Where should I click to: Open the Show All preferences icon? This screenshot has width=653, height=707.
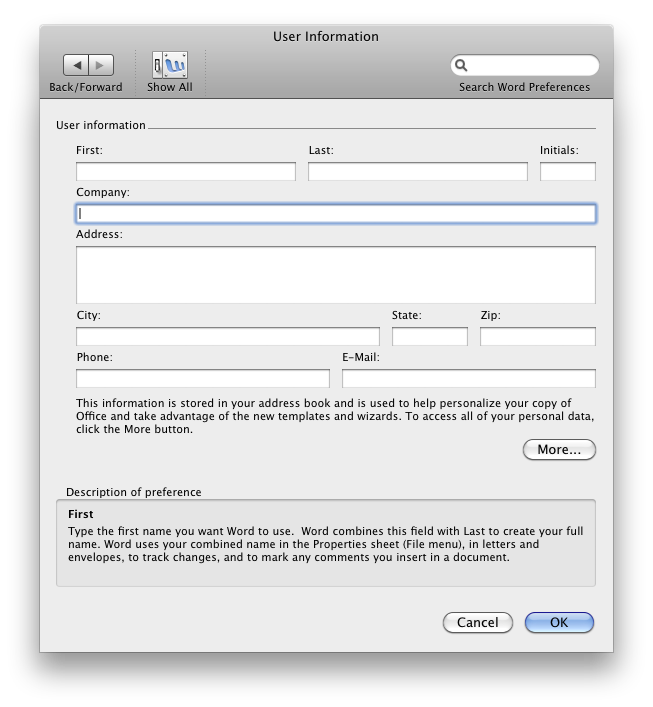tap(169, 65)
